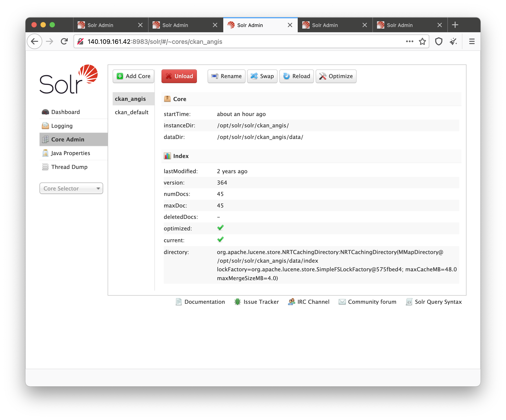Click the Core Admin grid icon
The height and width of the screenshot is (420, 506).
point(45,139)
